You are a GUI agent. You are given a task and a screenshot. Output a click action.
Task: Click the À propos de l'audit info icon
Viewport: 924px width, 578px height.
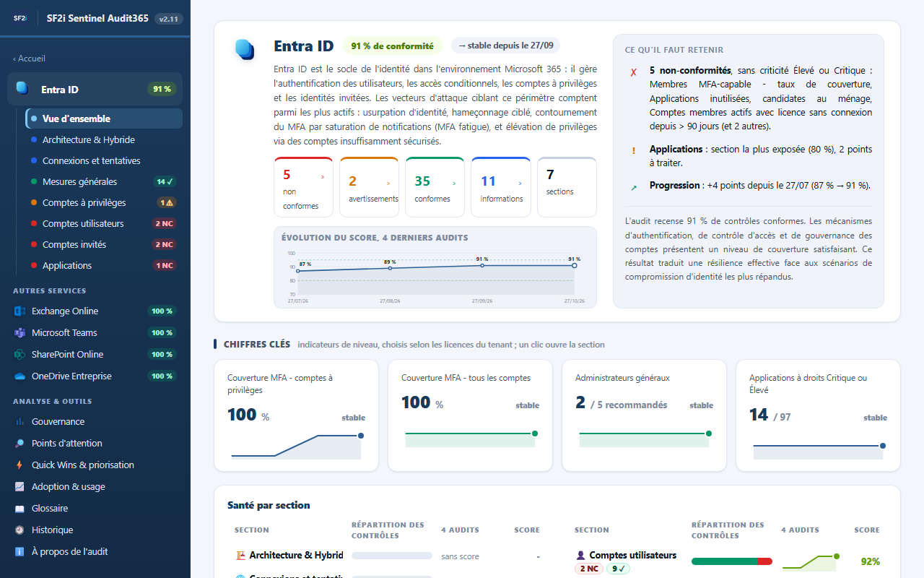point(19,552)
